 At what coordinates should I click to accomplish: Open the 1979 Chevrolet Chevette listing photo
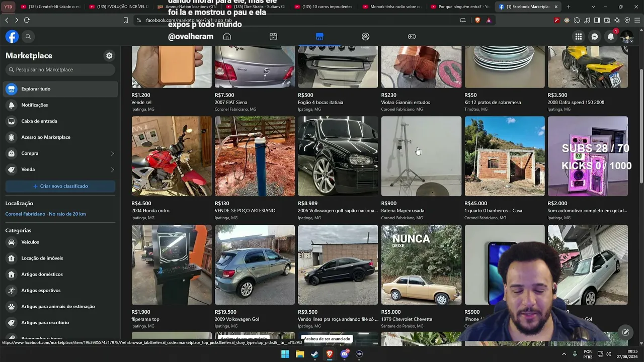[x=421, y=265]
